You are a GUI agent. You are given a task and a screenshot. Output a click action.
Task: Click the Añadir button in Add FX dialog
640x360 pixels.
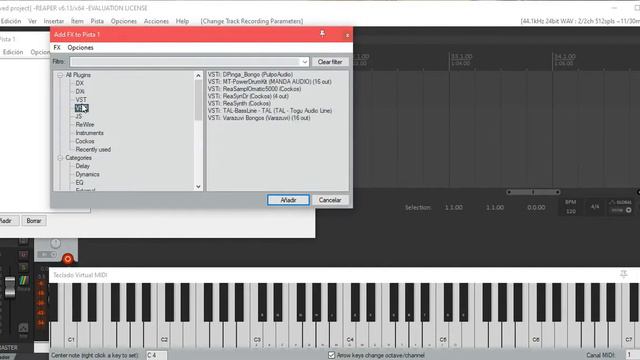(288, 200)
